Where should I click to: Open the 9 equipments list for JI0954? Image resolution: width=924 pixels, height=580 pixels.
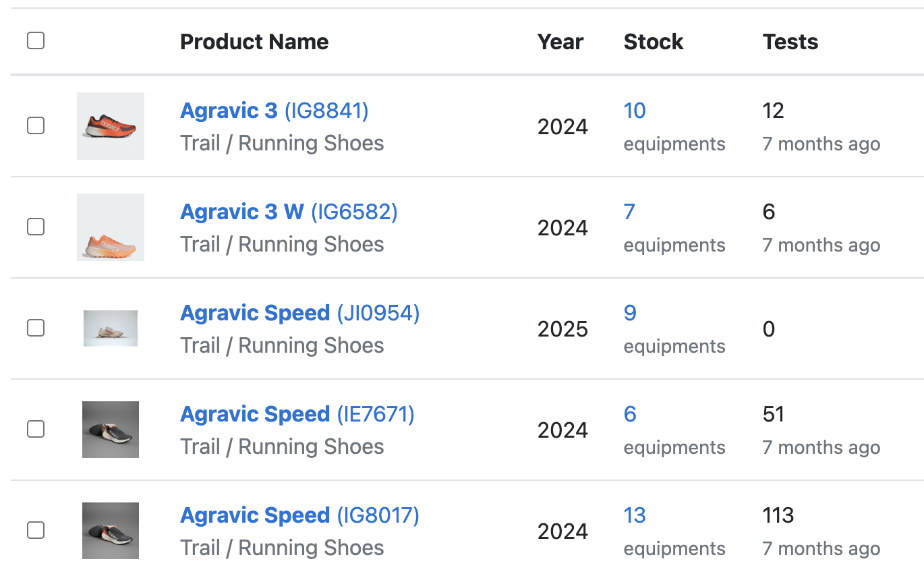click(629, 312)
